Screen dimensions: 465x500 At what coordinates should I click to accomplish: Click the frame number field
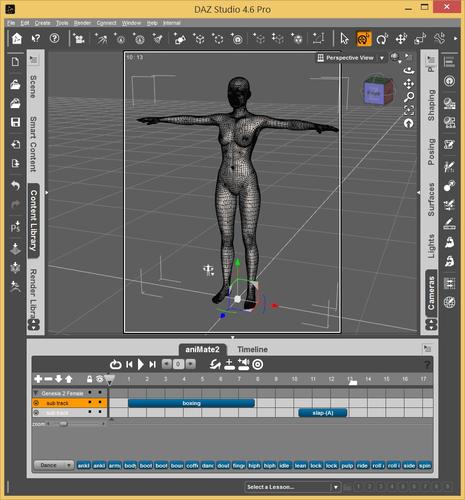178,364
